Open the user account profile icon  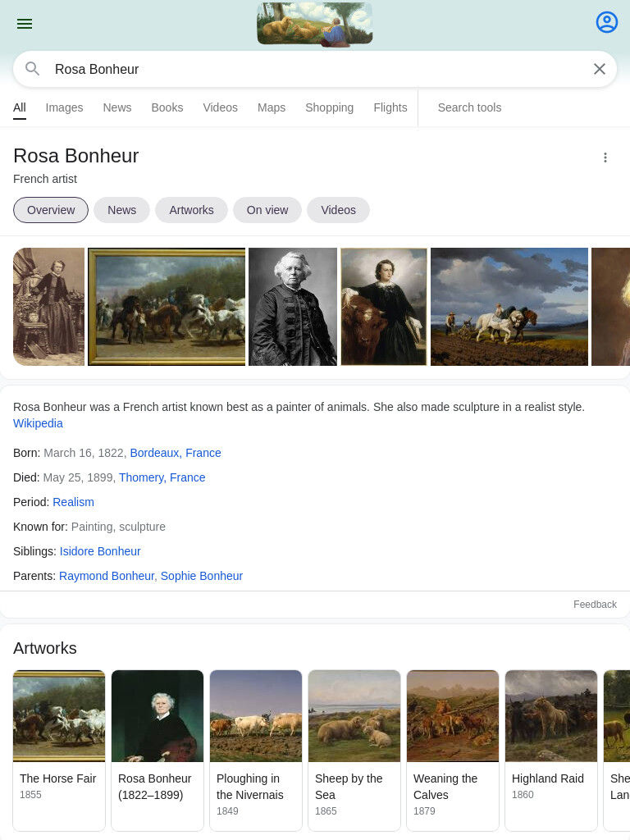[x=606, y=22]
